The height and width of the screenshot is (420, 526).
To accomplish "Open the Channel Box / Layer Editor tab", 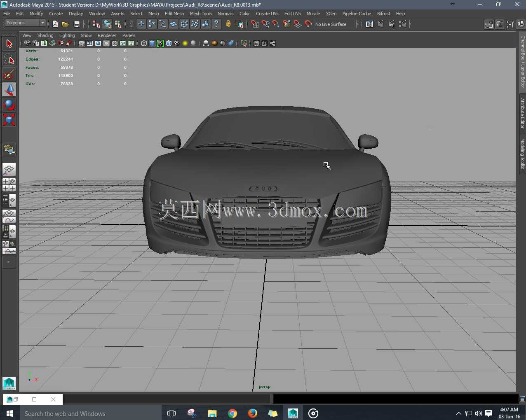I will click(x=522, y=62).
